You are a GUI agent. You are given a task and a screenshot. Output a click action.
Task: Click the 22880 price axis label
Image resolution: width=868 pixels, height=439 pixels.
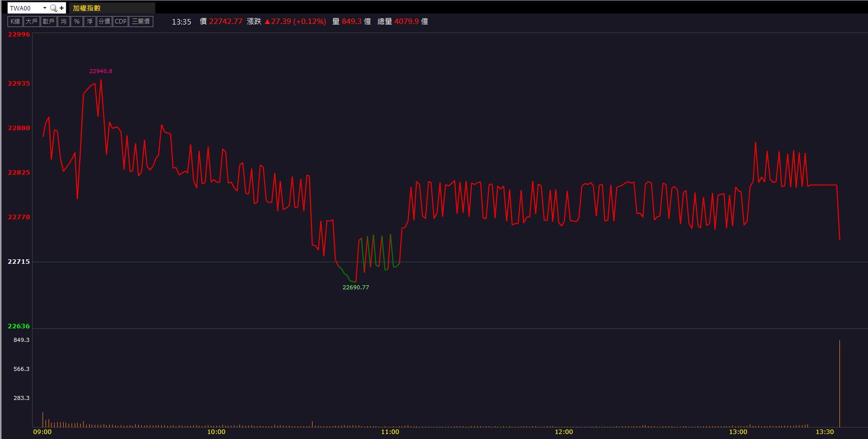coord(19,128)
